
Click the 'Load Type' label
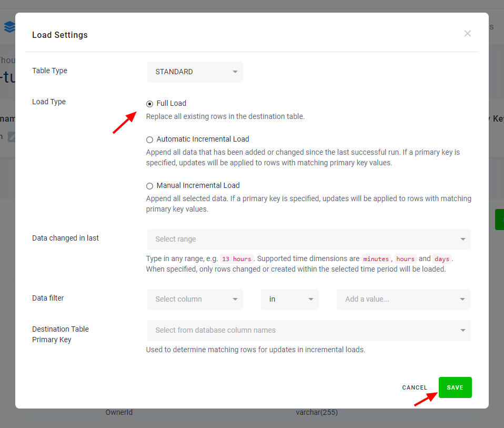pos(49,102)
